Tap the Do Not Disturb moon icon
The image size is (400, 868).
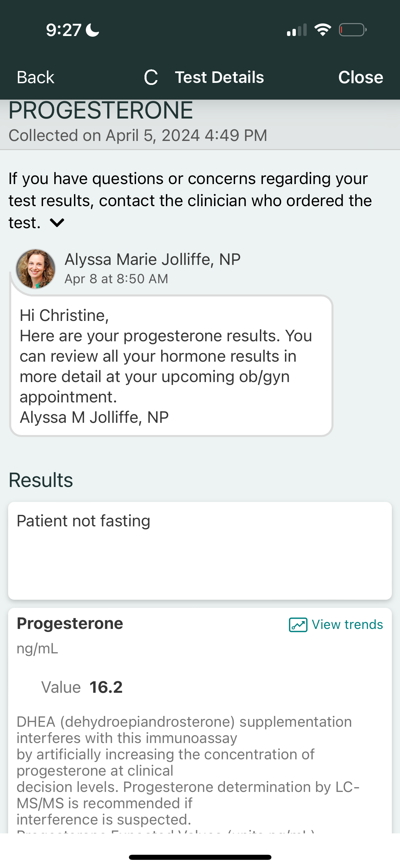coord(92,30)
